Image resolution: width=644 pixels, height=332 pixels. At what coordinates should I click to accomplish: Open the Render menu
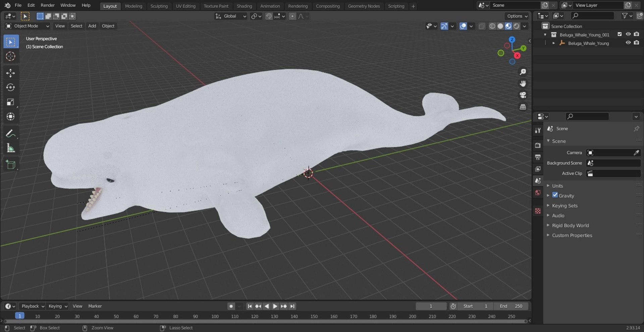click(48, 5)
